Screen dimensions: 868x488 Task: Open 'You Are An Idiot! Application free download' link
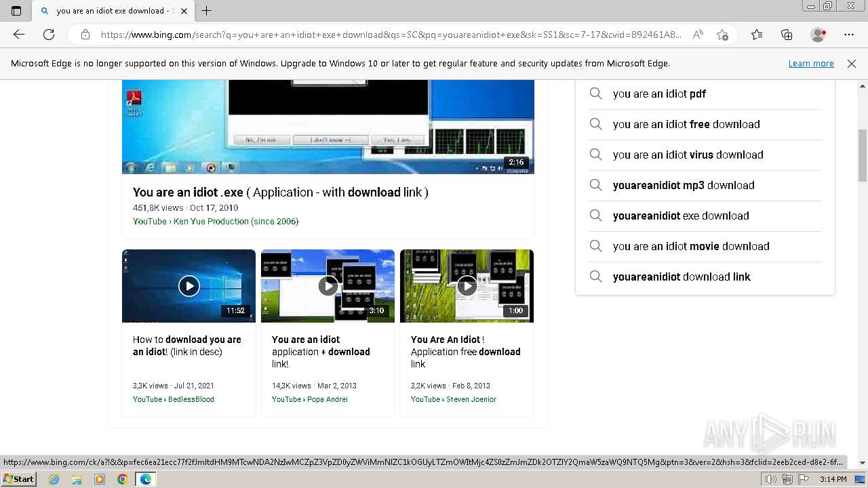[x=465, y=352]
